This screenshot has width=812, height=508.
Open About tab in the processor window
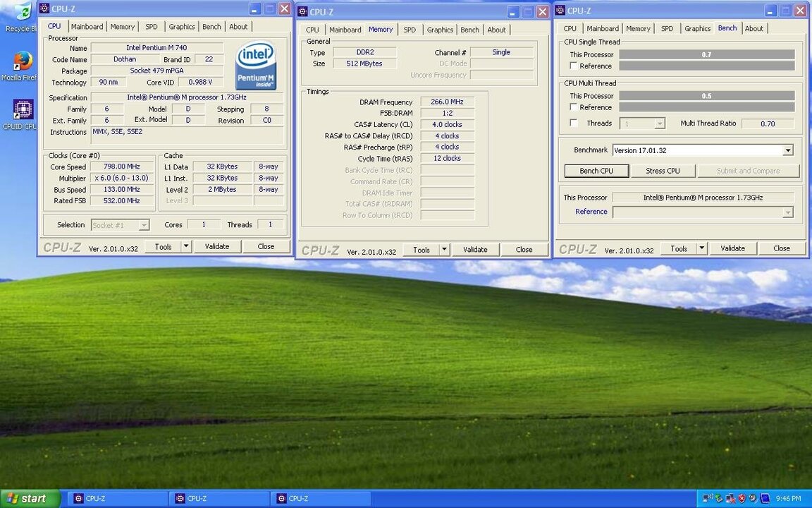click(x=238, y=26)
